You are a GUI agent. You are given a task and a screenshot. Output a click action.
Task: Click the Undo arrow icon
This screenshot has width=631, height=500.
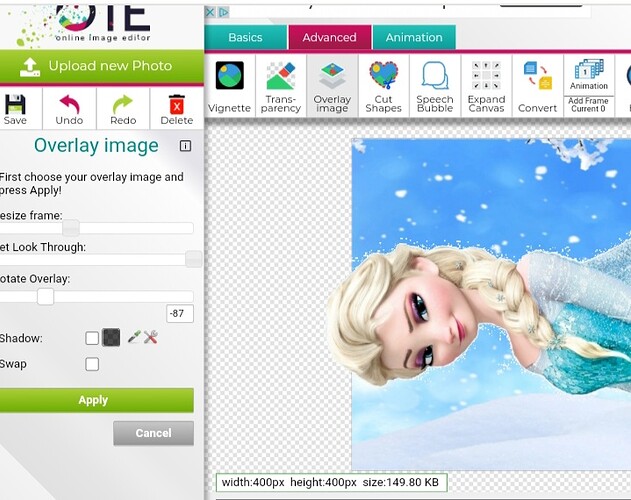(69, 104)
